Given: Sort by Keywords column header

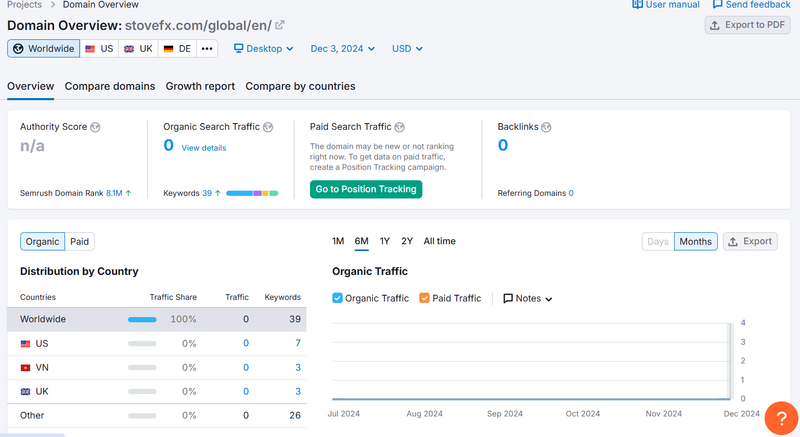Looking at the screenshot, I should coord(283,297).
